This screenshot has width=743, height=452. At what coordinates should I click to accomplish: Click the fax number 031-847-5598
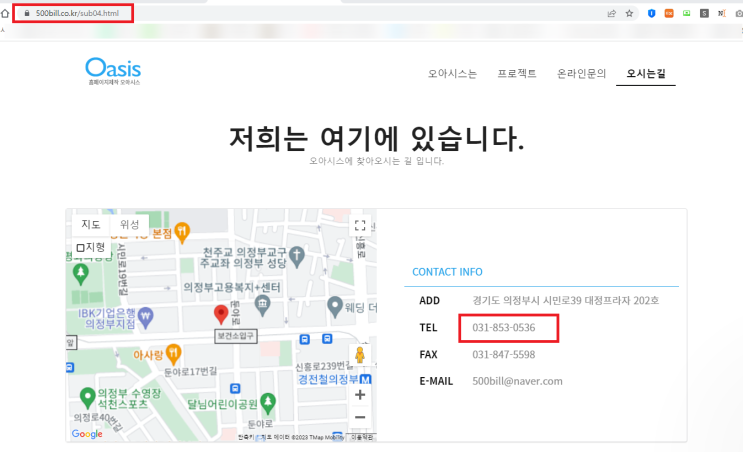click(x=504, y=354)
